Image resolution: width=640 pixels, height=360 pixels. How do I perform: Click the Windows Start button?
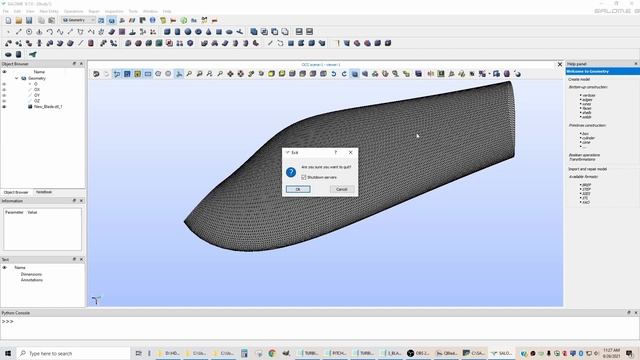(x=8, y=353)
